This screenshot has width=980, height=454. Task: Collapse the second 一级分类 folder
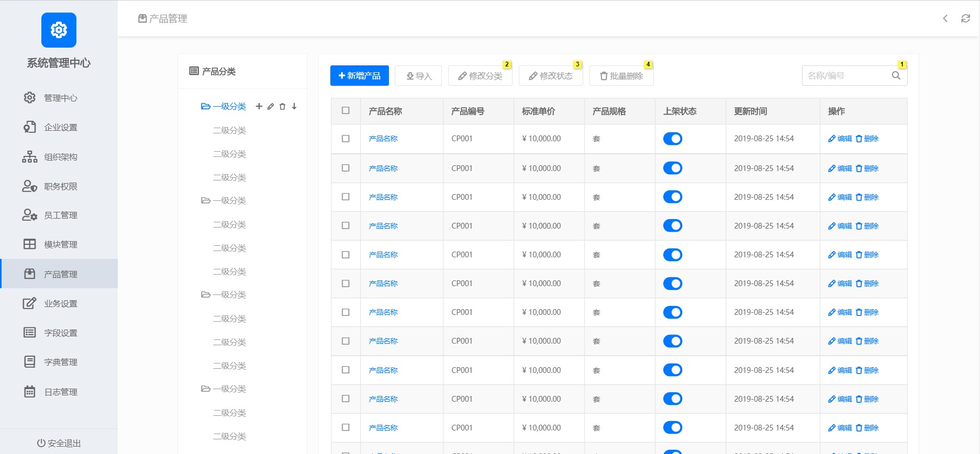[206, 200]
